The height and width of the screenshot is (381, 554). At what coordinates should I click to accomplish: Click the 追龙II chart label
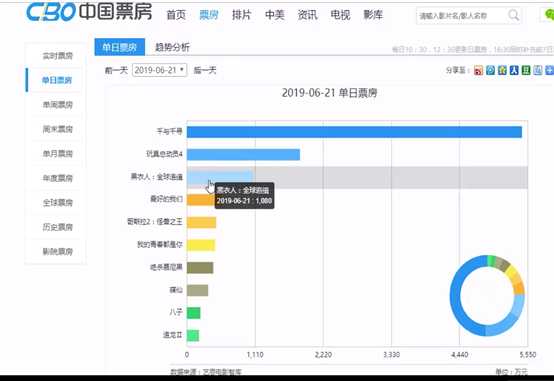(x=172, y=335)
